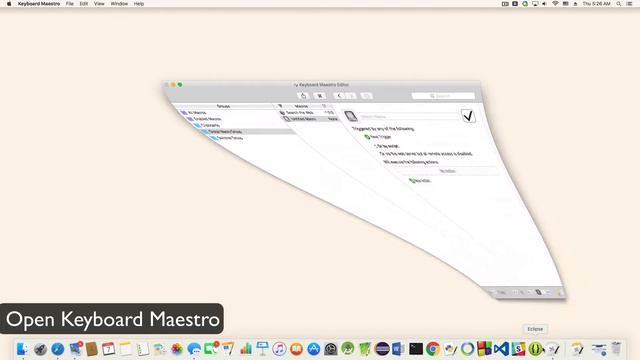Image resolution: width=640 pixels, height=360 pixels.
Task: Launch Keynote podium icon
Action: [x=262, y=349]
